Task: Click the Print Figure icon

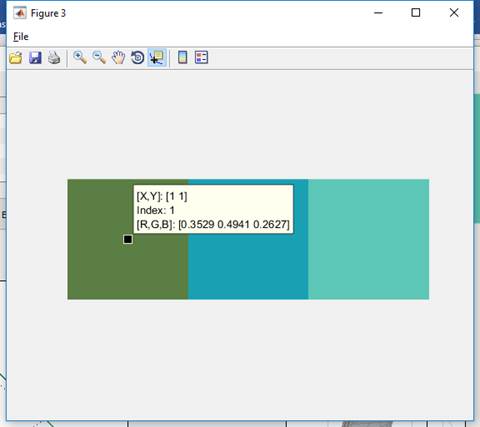Action: [54, 58]
